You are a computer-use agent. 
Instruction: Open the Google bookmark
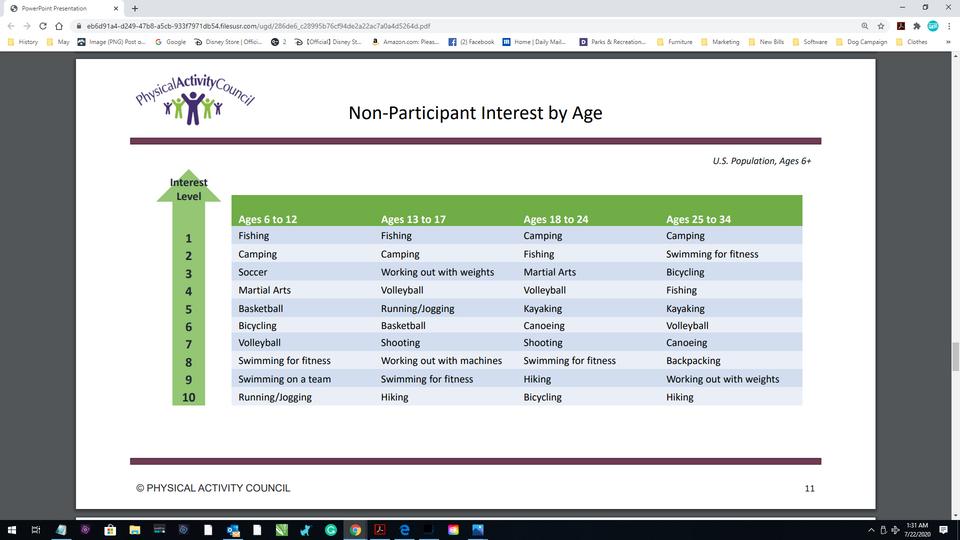(x=170, y=42)
